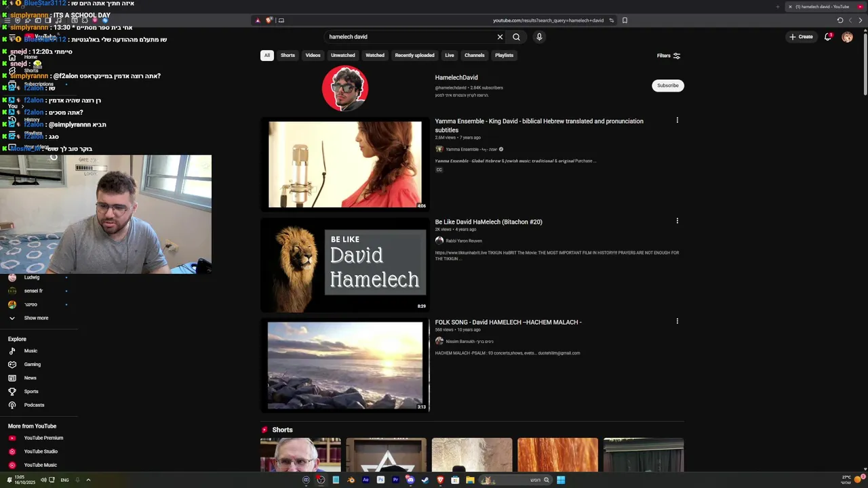This screenshot has width=868, height=488.
Task: Open Podcasts in the Explore section
Action: coord(34,405)
